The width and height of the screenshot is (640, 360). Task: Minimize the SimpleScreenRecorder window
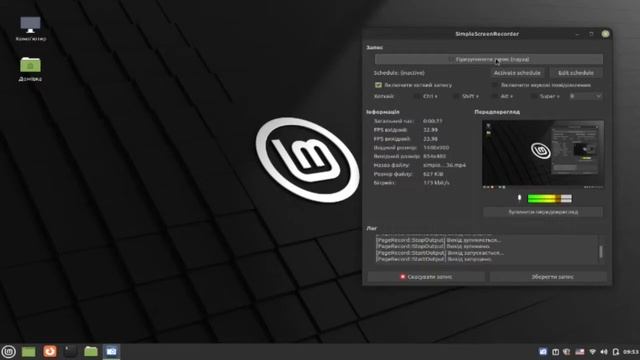coord(577,34)
